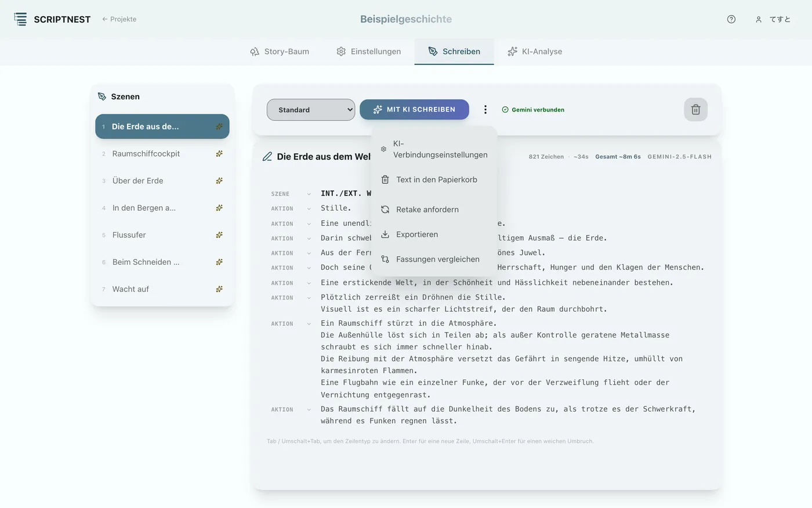The width and height of the screenshot is (812, 508).
Task: Click AI sparkle icon beside Über der Erde
Action: coord(219,181)
